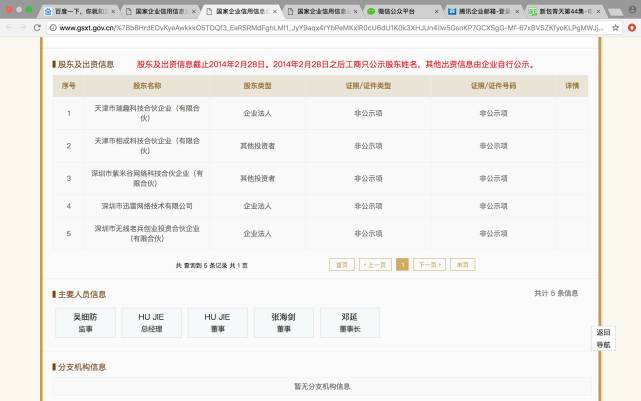The width and height of the screenshot is (641, 401).
Task: Click the 共查询到 5 条记录 summary text
Action: [x=212, y=265]
